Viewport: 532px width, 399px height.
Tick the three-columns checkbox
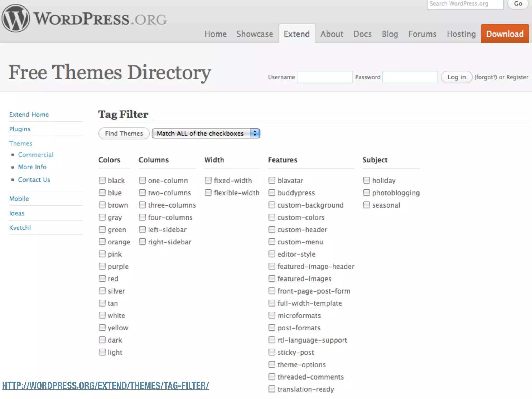pos(142,205)
